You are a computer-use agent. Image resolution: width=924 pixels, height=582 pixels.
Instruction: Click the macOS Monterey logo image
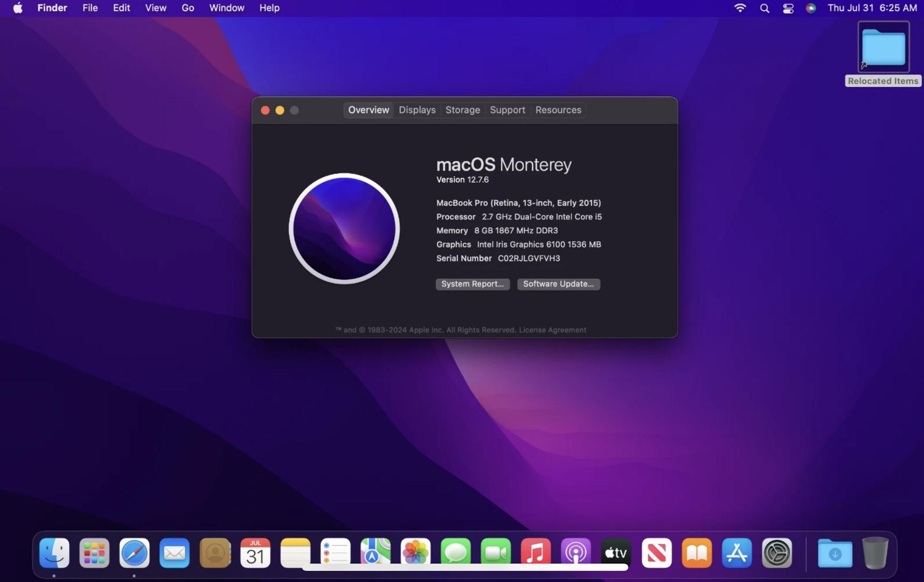(x=344, y=228)
